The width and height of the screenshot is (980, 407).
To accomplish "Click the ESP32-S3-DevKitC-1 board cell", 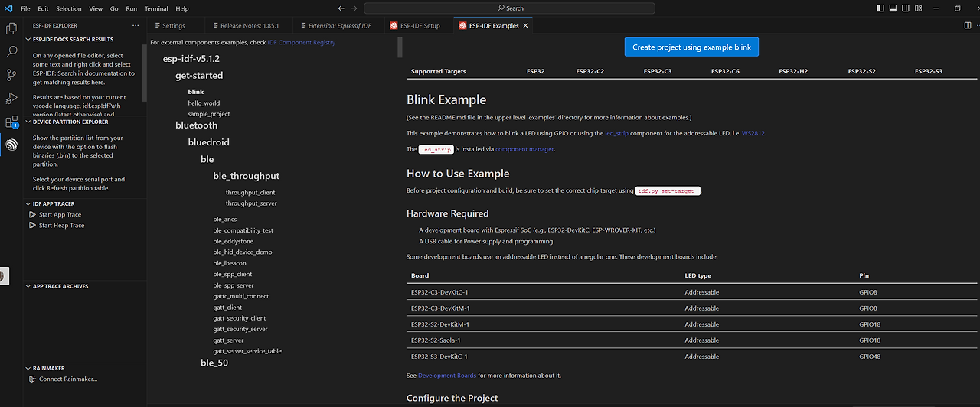I will click(x=439, y=357).
